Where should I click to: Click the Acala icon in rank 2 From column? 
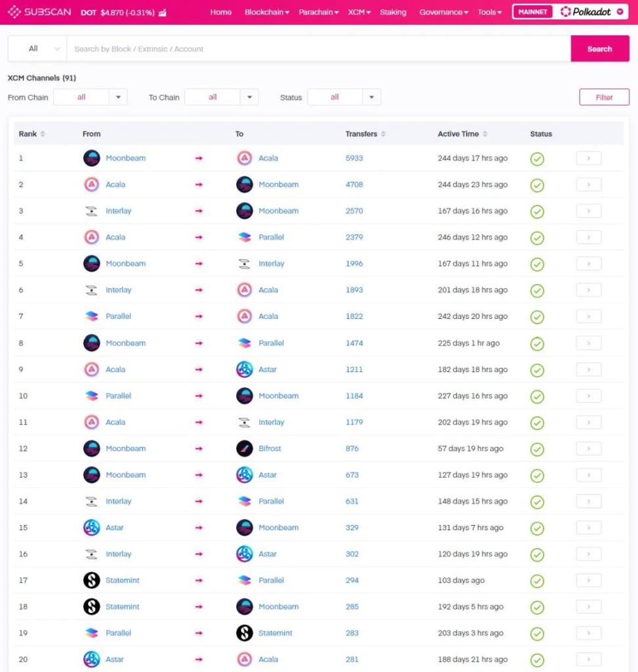tap(91, 184)
